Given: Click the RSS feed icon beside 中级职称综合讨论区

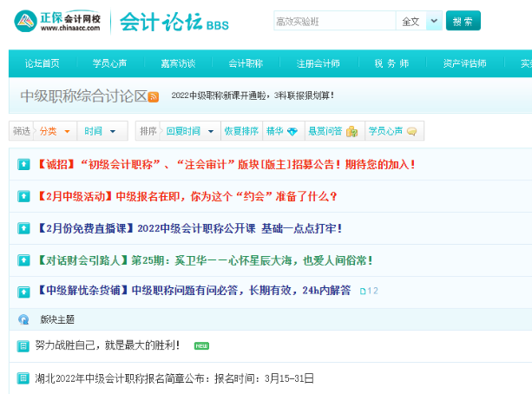Looking at the screenshot, I should pos(154,96).
